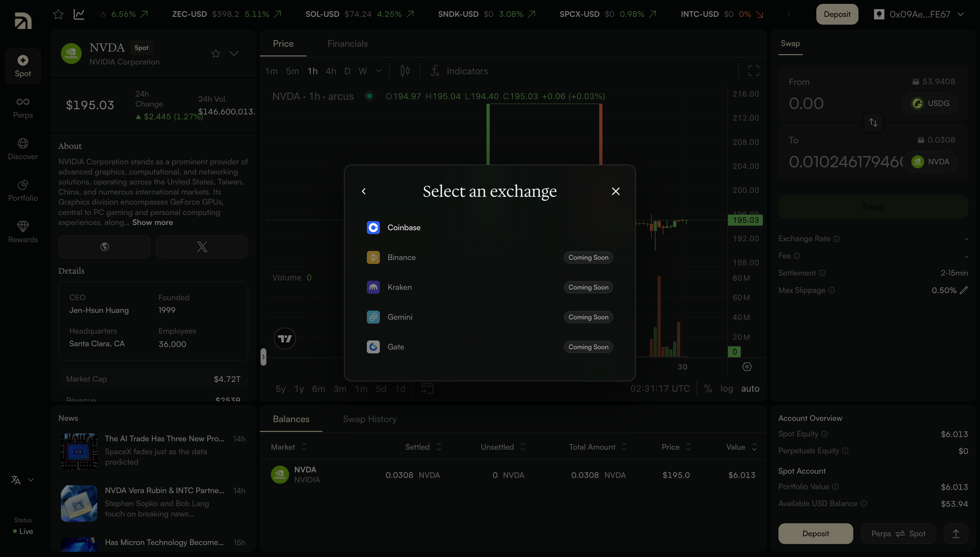Click the TradingView logo on chart

tap(285, 338)
